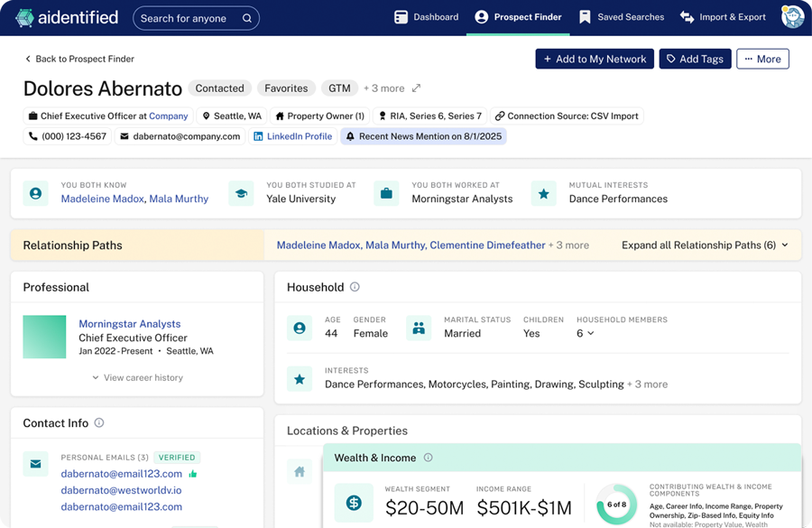Image resolution: width=812 pixels, height=528 pixels.
Task: Click the briefcase icon in CEO chip
Action: coord(32,116)
